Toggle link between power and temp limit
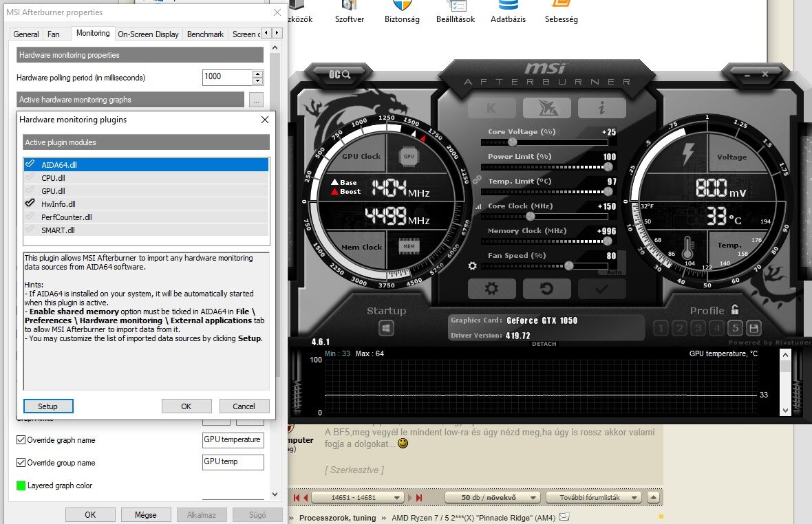 [477, 179]
